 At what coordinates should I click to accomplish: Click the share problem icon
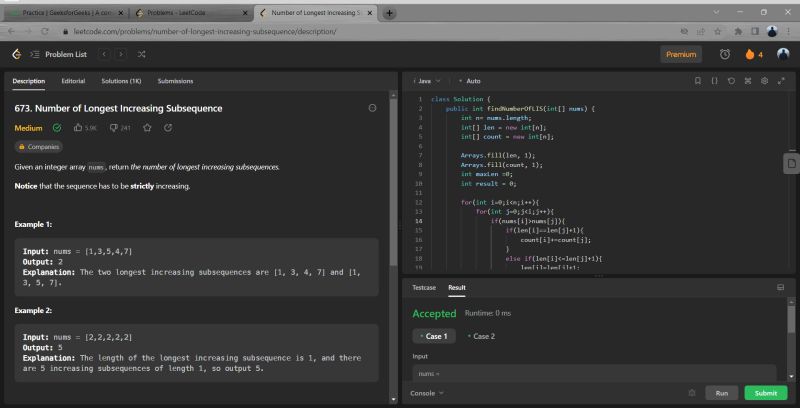[168, 128]
